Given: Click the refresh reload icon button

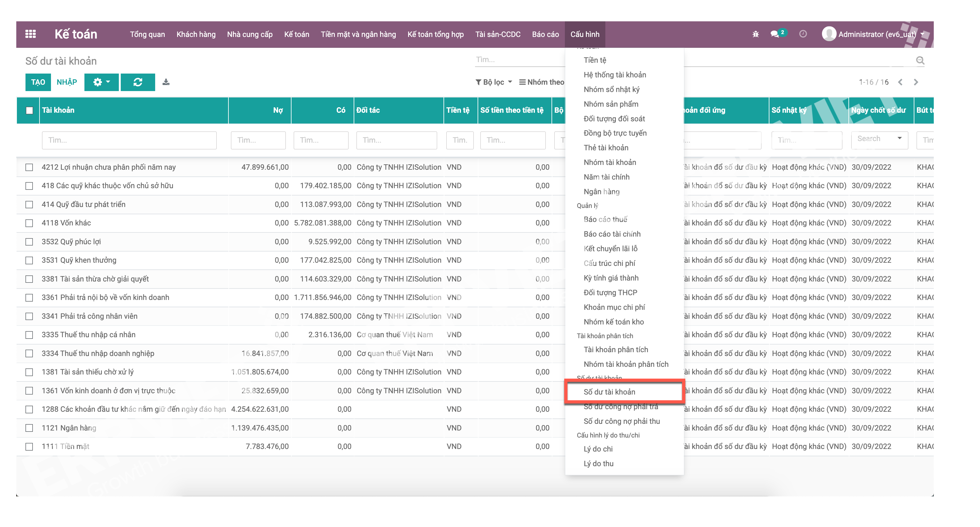Looking at the screenshot, I should (138, 82).
